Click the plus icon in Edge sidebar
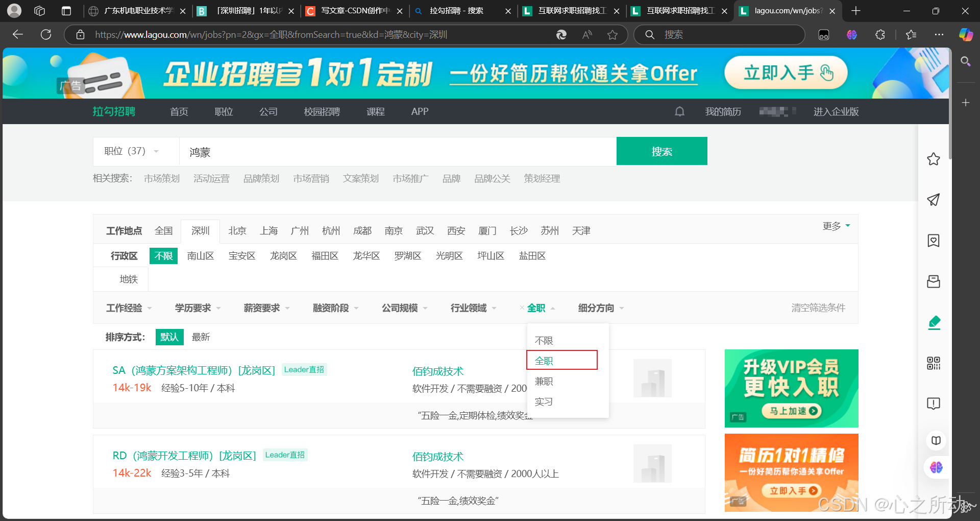This screenshot has height=521, width=980. coord(966,103)
